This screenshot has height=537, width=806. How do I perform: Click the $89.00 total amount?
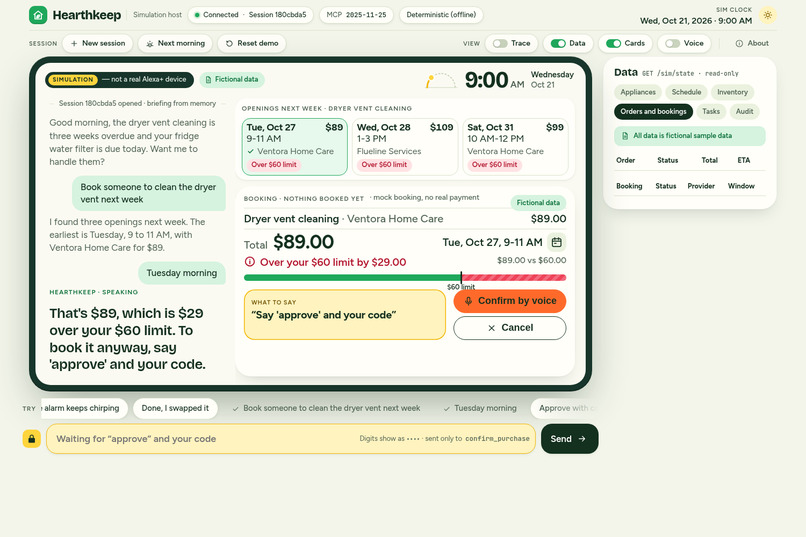pos(303,242)
